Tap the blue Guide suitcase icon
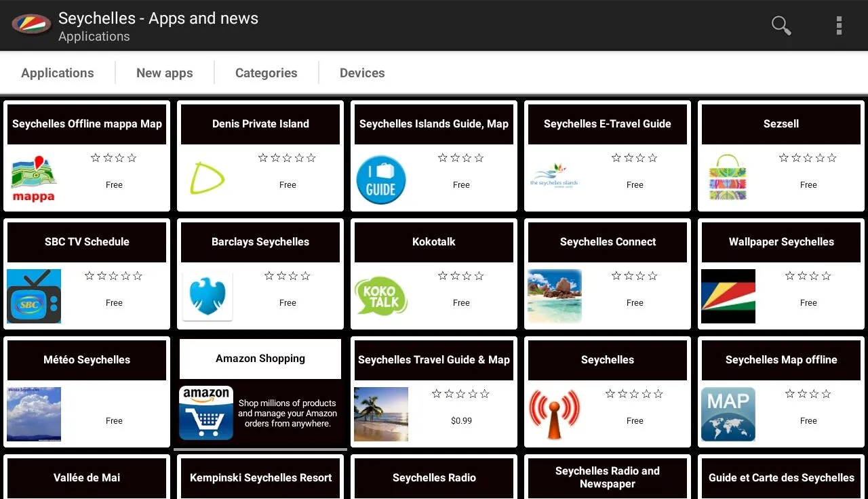The width and height of the screenshot is (868, 499). click(381, 180)
